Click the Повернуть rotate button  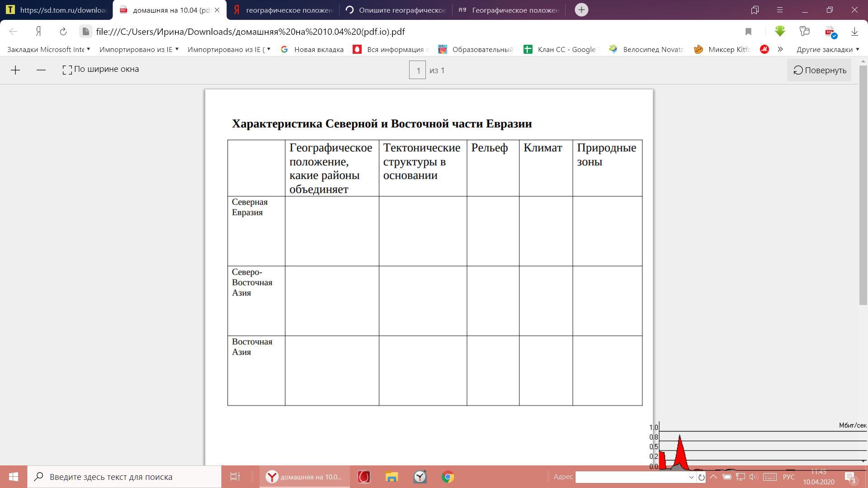[819, 70]
